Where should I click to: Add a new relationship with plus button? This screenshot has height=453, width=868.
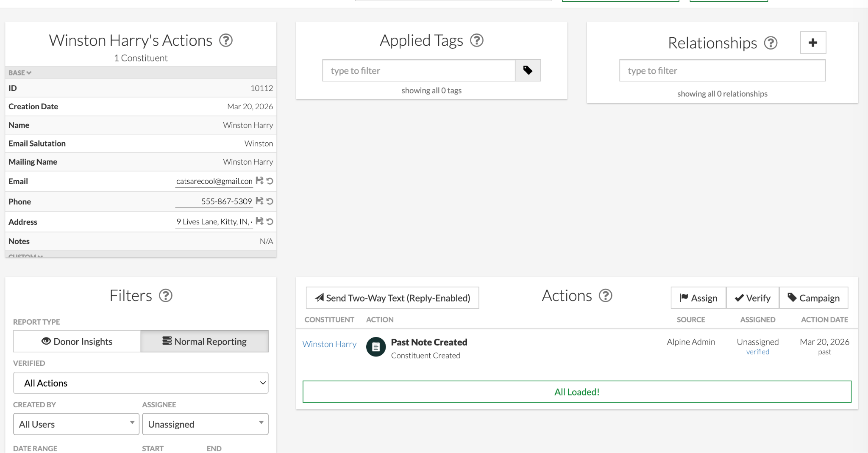point(813,43)
